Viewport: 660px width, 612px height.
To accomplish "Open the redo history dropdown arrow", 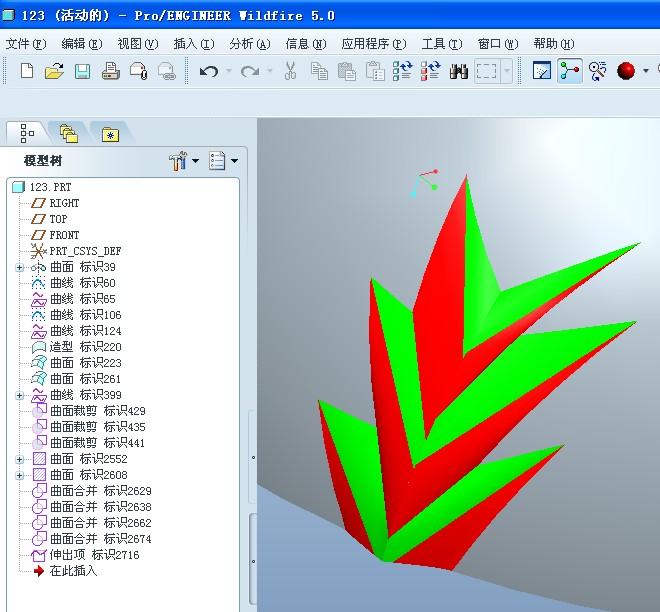I will pyautogui.click(x=270, y=71).
